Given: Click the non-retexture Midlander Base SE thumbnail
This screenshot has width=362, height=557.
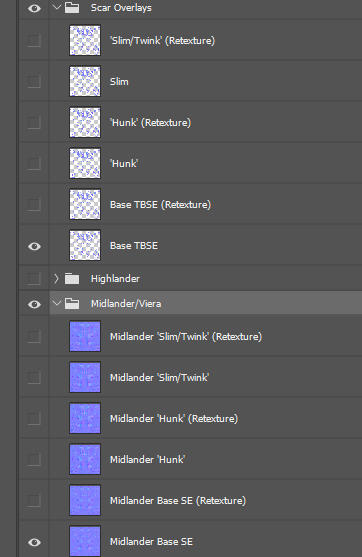Looking at the screenshot, I should tap(85, 541).
